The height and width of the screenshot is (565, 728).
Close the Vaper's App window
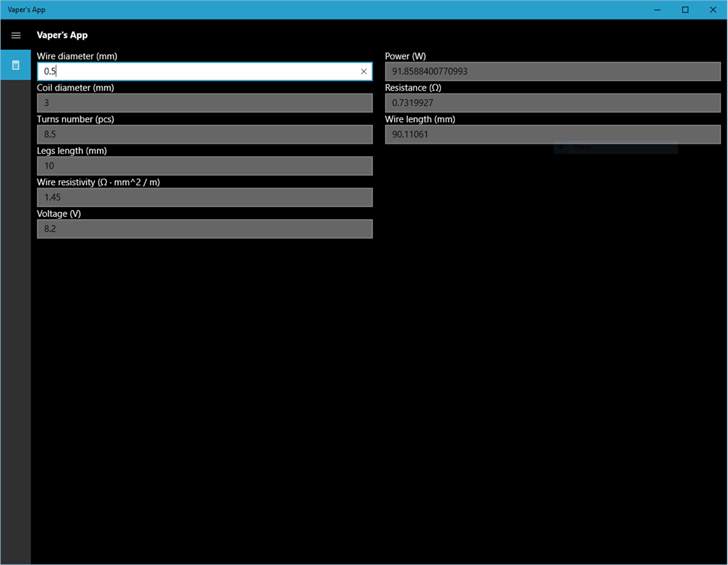point(713,10)
